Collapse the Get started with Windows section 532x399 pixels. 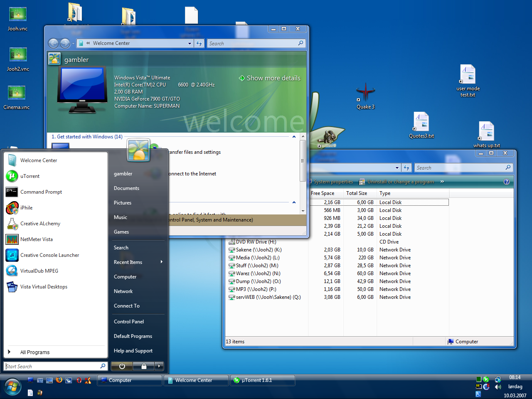click(294, 137)
